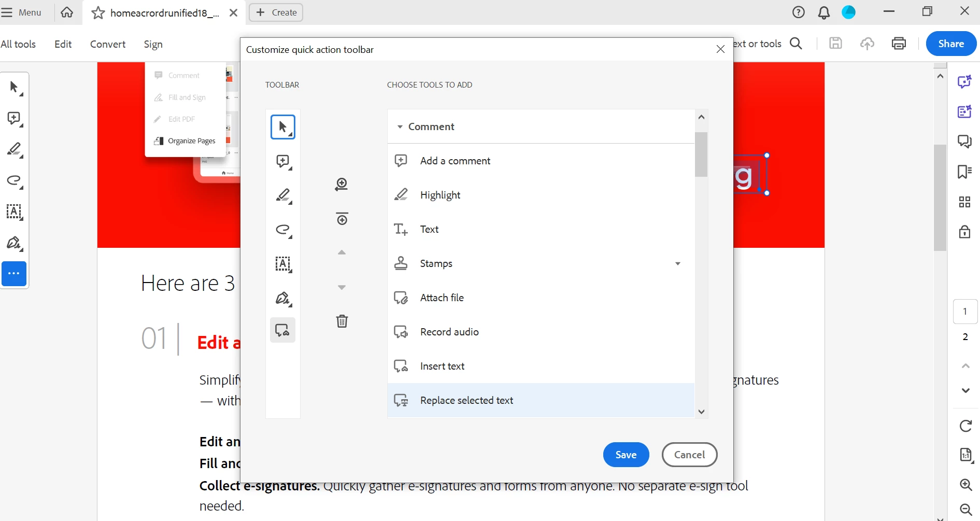Pick the draw freeform icon in left quick toolbar
Screen dimensions: 980x521
click(x=15, y=180)
